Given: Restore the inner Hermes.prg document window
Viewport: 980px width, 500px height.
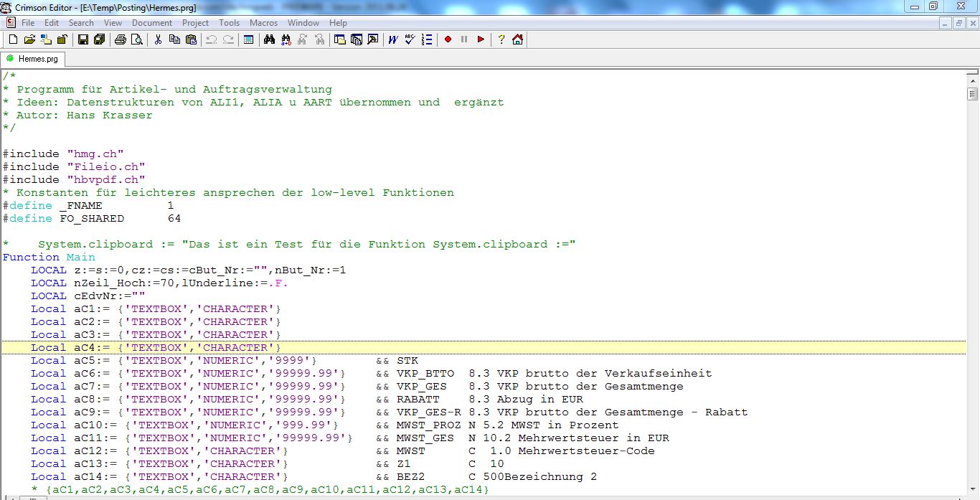Looking at the screenshot, I should [x=958, y=23].
